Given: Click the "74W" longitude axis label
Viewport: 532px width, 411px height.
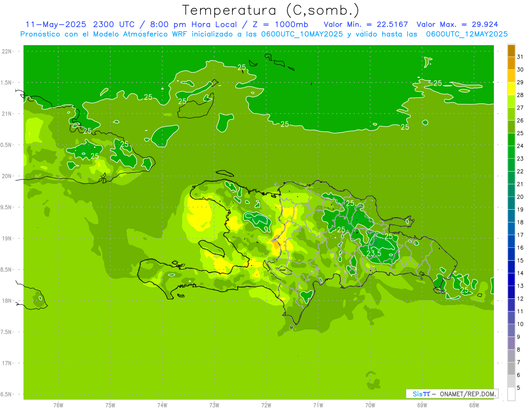Looking at the screenshot, I should (x=162, y=405).
